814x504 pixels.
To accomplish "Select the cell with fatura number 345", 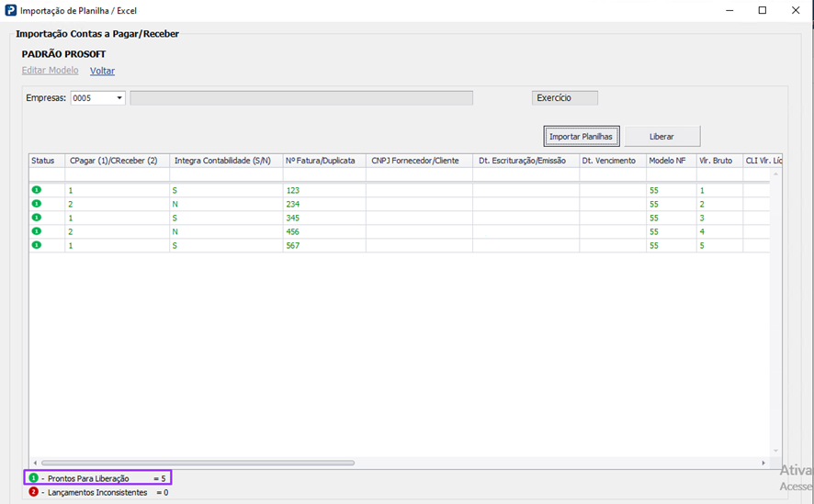I will (323, 218).
